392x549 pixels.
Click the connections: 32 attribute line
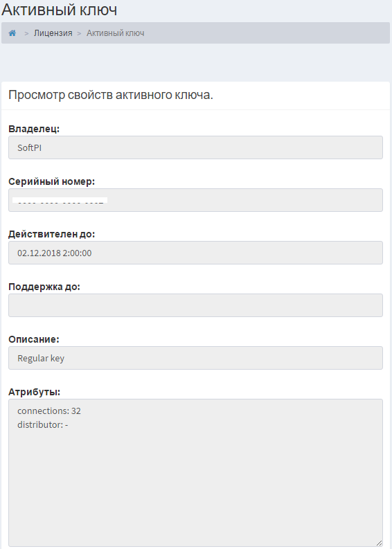49,411
